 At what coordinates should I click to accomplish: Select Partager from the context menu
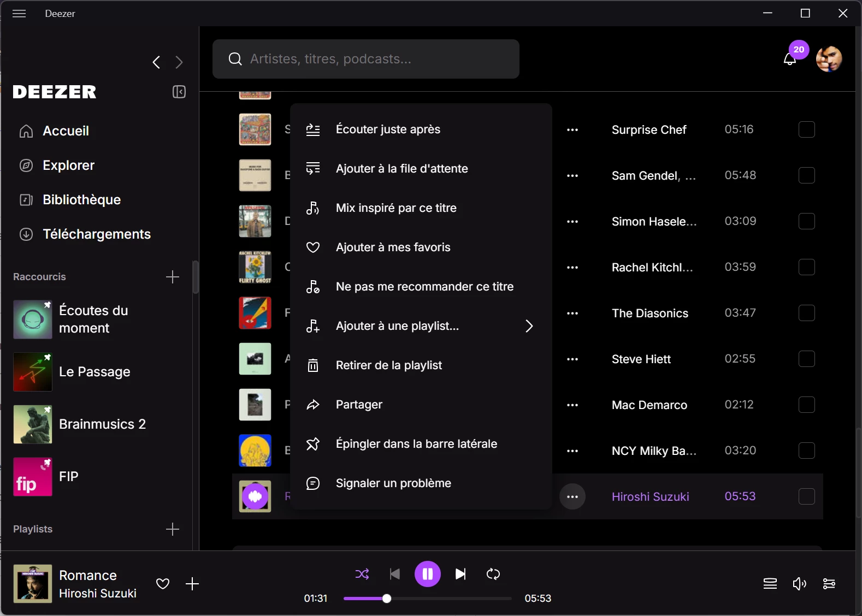tap(421, 405)
